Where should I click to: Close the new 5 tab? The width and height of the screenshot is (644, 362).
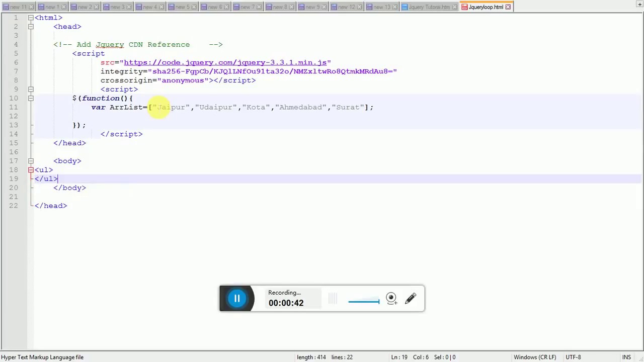point(194,7)
